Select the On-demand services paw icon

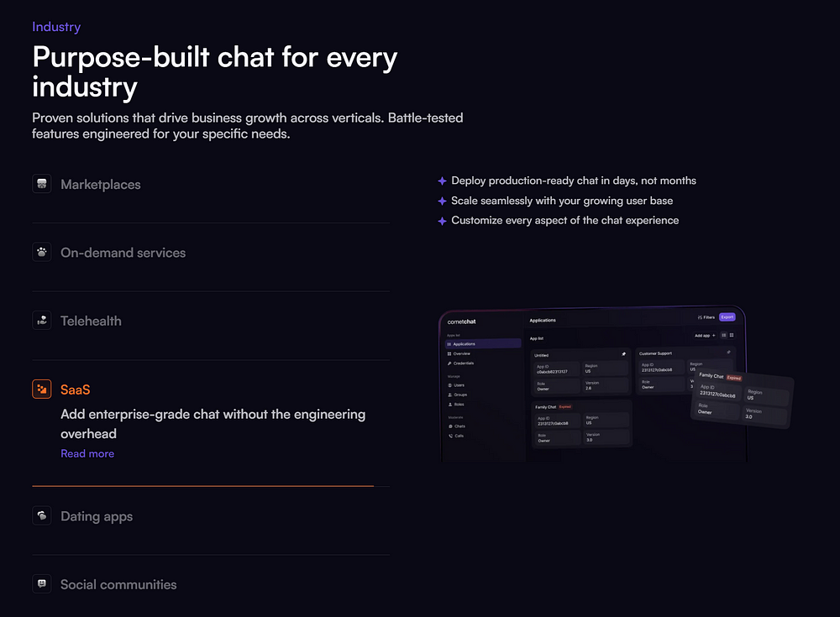pos(42,253)
